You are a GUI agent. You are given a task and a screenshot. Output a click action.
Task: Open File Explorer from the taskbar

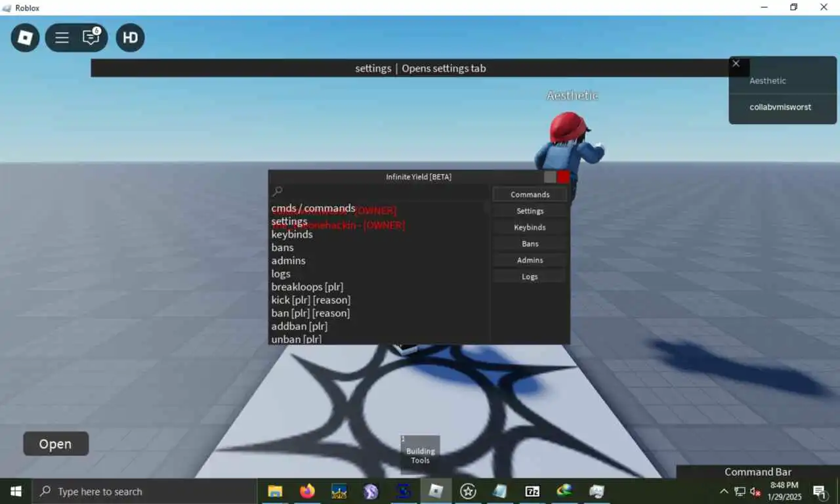275,491
